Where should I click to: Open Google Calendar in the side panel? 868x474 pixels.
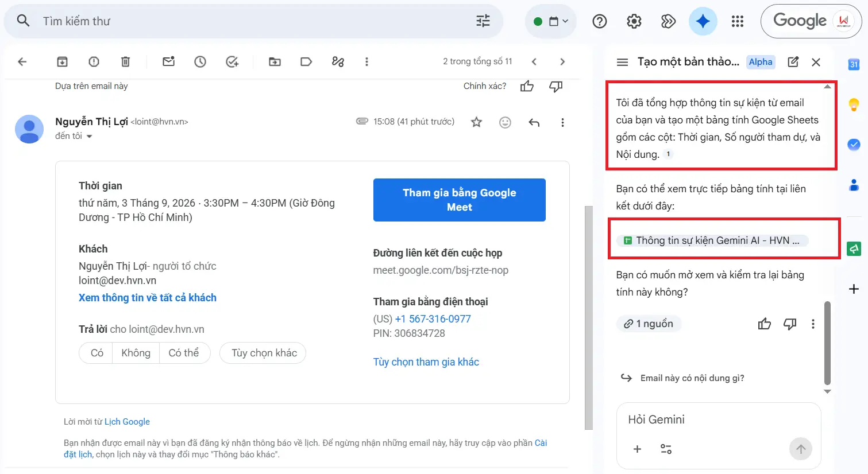(x=854, y=64)
